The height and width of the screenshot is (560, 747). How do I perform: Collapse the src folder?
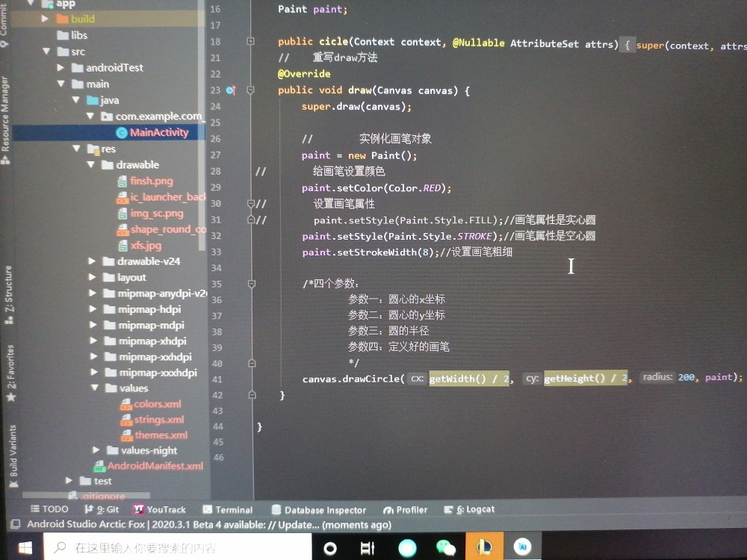click(x=46, y=51)
